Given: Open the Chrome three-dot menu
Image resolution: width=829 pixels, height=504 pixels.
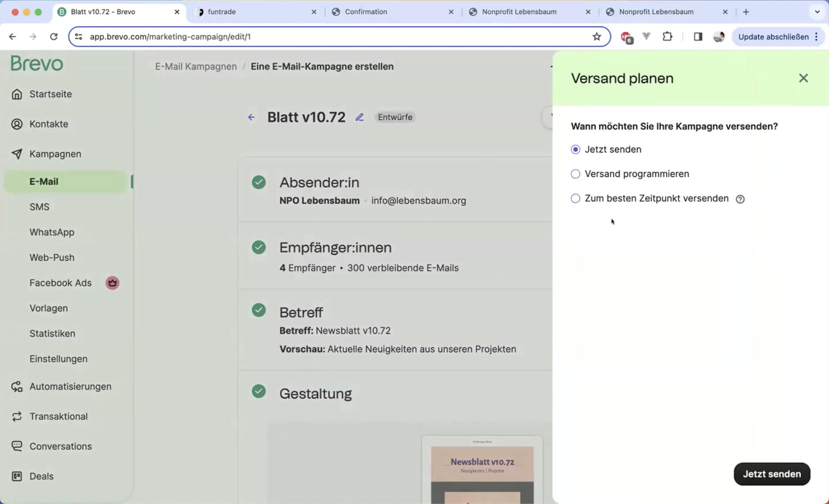Looking at the screenshot, I should [x=817, y=37].
